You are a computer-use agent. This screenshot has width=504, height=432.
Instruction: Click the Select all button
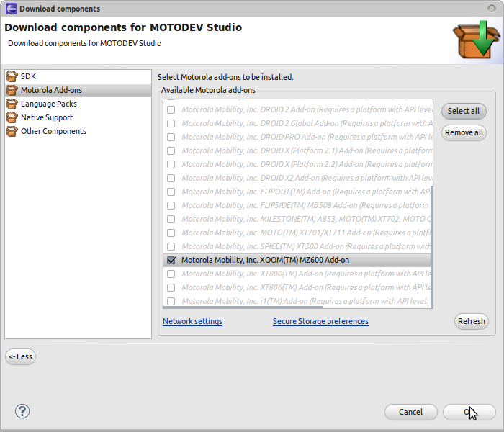(464, 111)
